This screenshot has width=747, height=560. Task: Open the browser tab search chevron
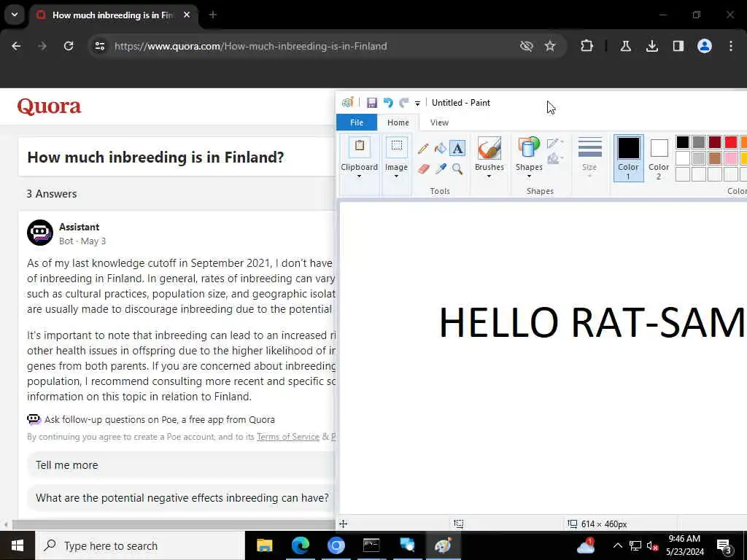coord(15,15)
